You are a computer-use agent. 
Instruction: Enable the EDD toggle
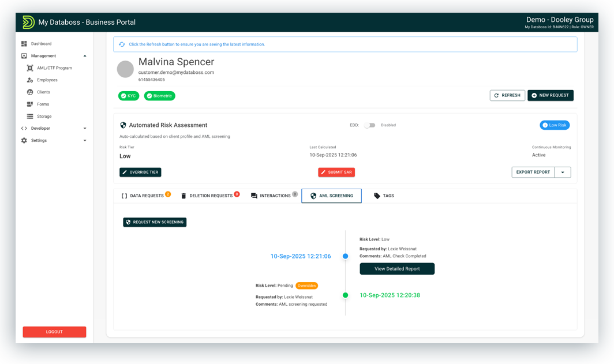coord(369,125)
